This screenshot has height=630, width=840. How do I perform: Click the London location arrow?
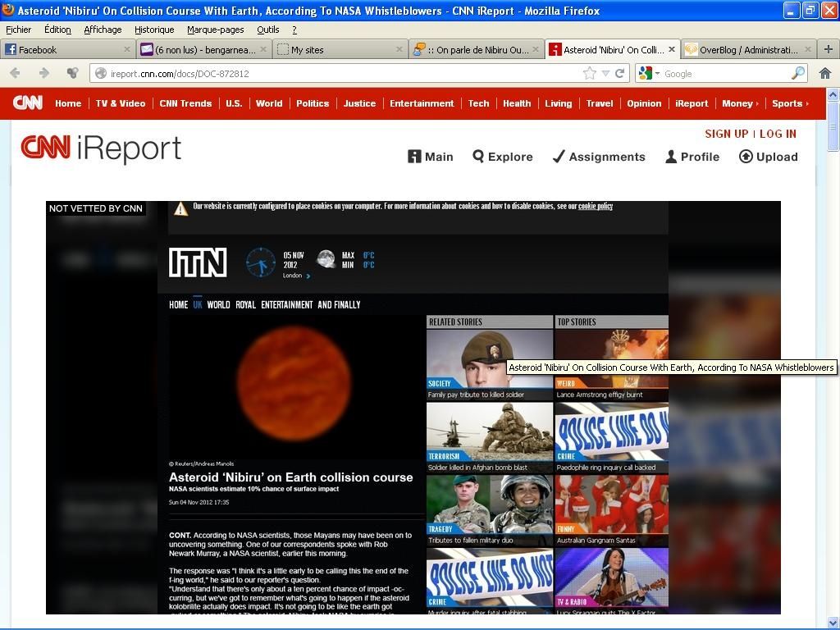308,276
